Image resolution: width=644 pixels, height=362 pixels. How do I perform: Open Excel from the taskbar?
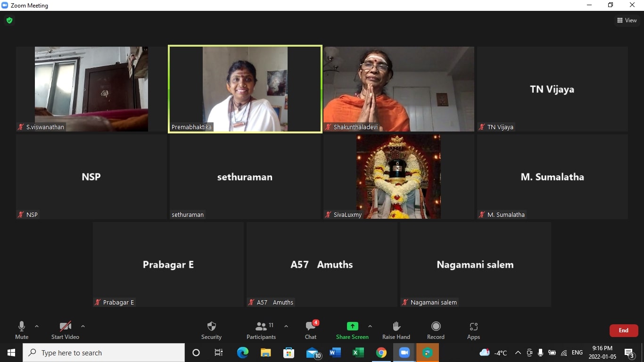tap(358, 353)
